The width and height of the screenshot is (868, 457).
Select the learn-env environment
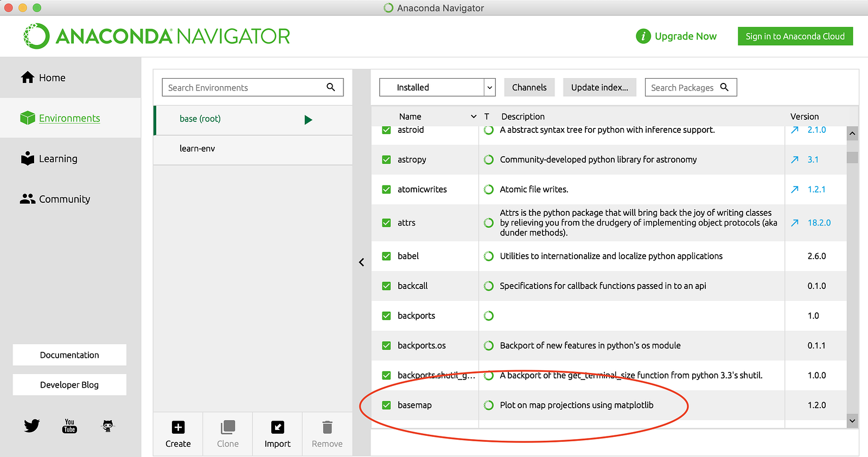click(x=253, y=150)
